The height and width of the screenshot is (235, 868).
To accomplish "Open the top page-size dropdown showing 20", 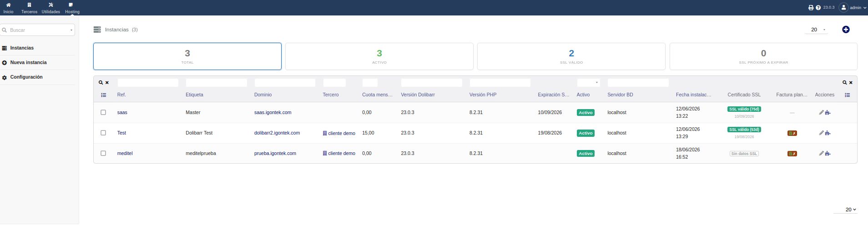I will coord(817,30).
